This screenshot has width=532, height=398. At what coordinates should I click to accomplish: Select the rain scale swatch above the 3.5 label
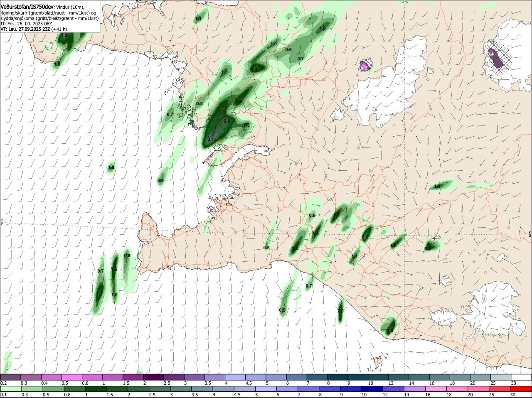tap(202, 389)
